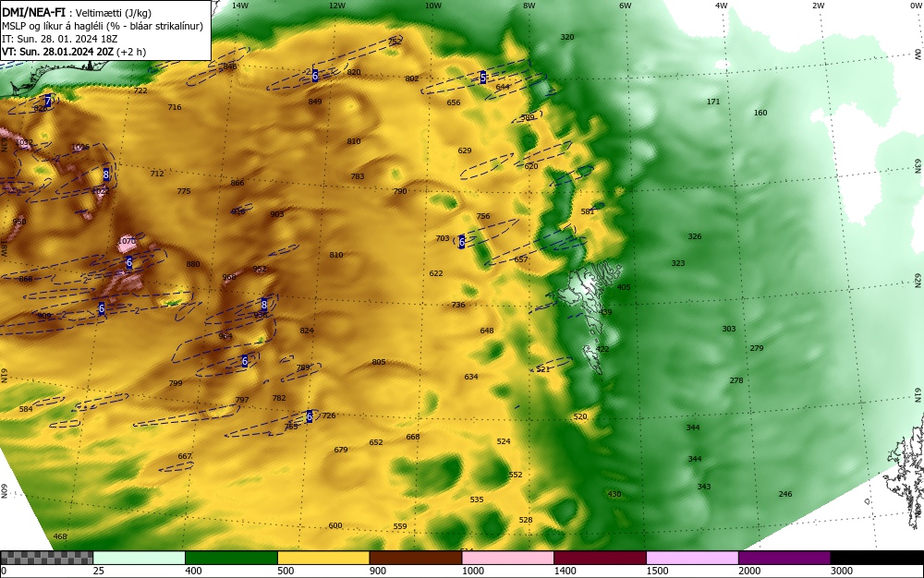Click the map value '903'
This screenshot has height=578, width=924.
coord(277,214)
